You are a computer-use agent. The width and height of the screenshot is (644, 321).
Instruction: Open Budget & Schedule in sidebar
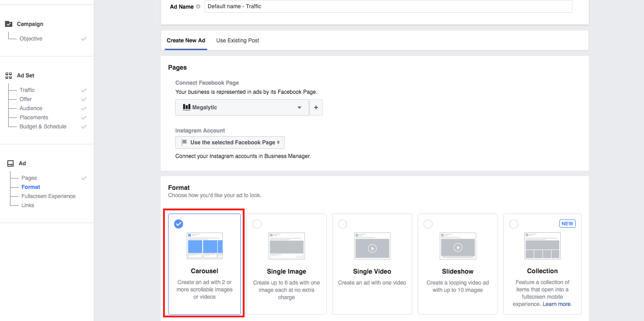43,127
